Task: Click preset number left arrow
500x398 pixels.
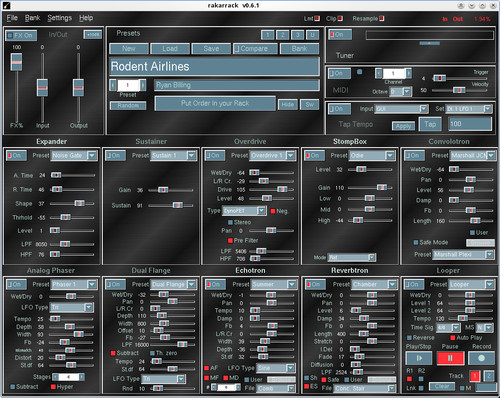Action: coord(113,85)
